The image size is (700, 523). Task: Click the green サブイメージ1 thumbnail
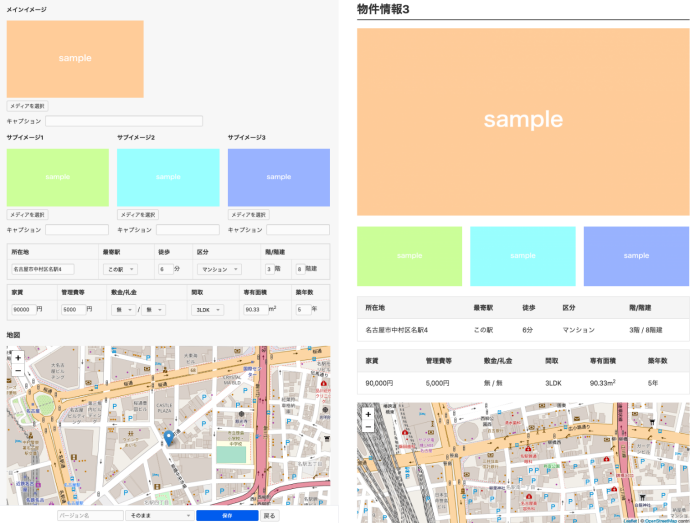pyautogui.click(x=57, y=177)
